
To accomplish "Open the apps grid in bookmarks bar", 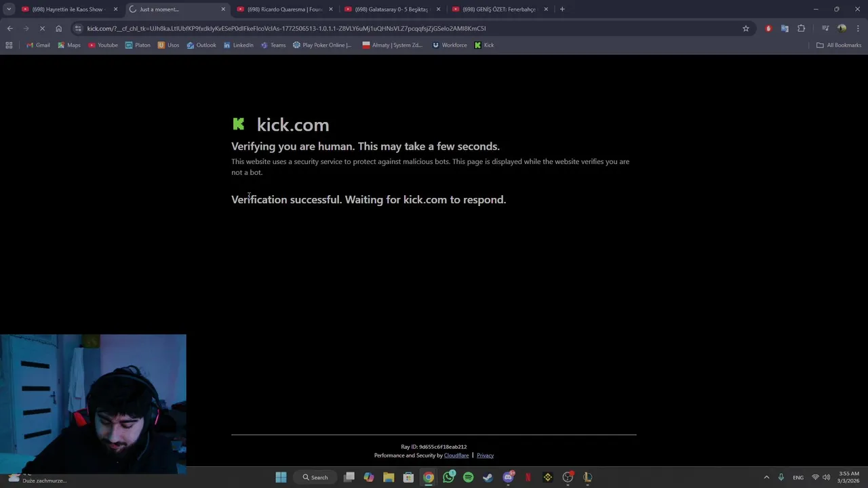I will pos(9,45).
